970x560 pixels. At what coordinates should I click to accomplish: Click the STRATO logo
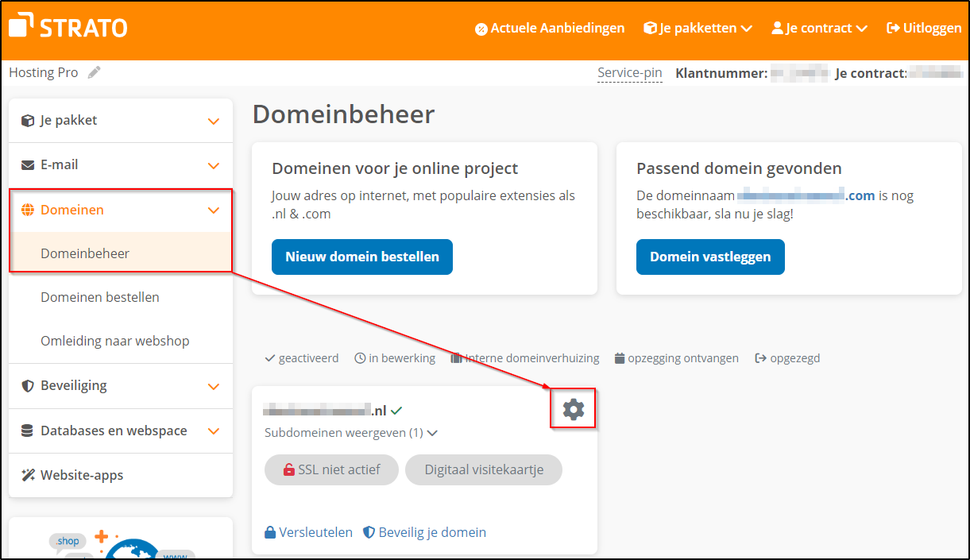point(68,27)
